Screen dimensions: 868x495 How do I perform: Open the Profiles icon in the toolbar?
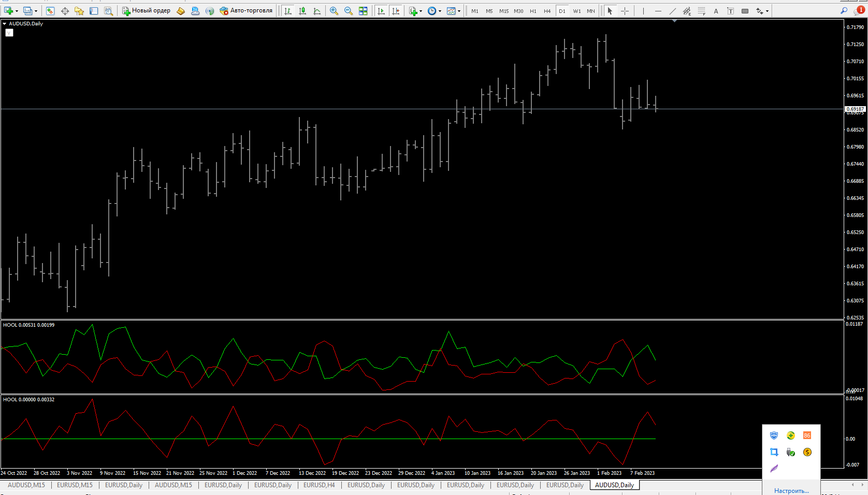(x=28, y=11)
